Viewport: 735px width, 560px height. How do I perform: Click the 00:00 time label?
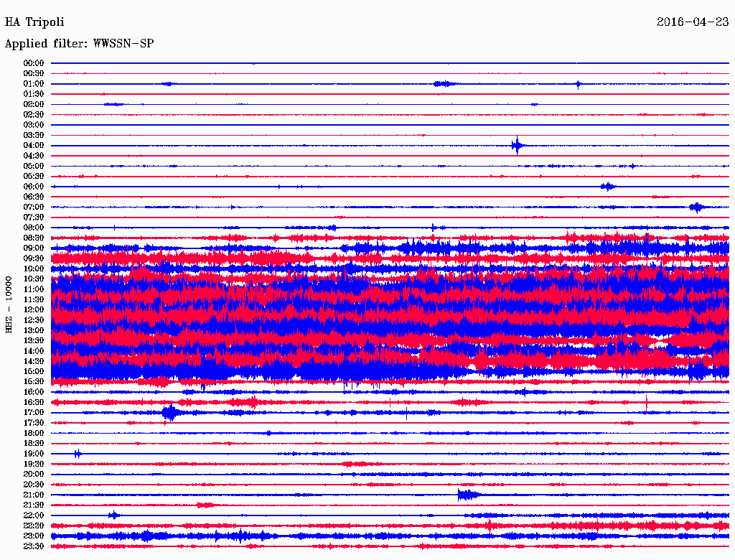pos(34,63)
